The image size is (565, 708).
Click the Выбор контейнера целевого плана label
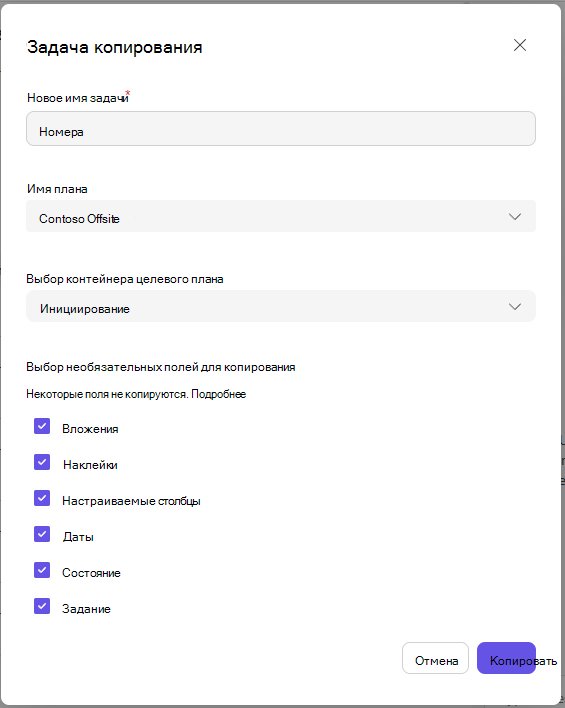pyautogui.click(x=125, y=279)
